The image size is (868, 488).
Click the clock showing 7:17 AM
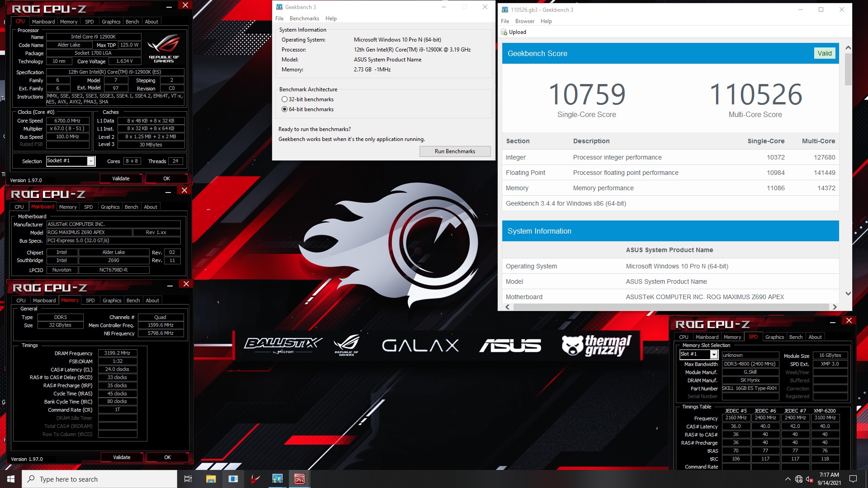click(829, 475)
